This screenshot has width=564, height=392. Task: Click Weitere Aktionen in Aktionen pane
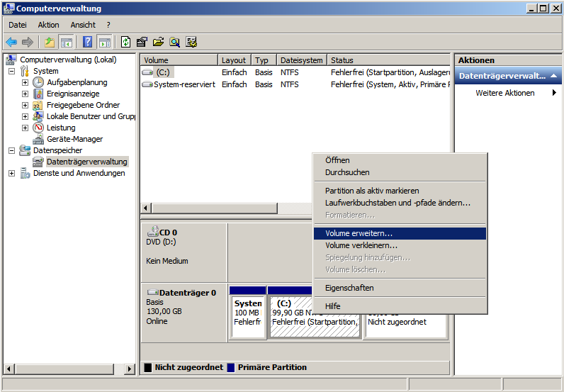point(504,93)
